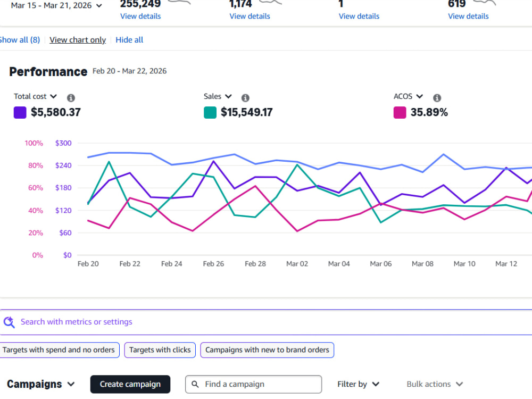Focus the Search with metrics or settings field
Image resolution: width=532 pixels, height=399 pixels.
click(266, 322)
